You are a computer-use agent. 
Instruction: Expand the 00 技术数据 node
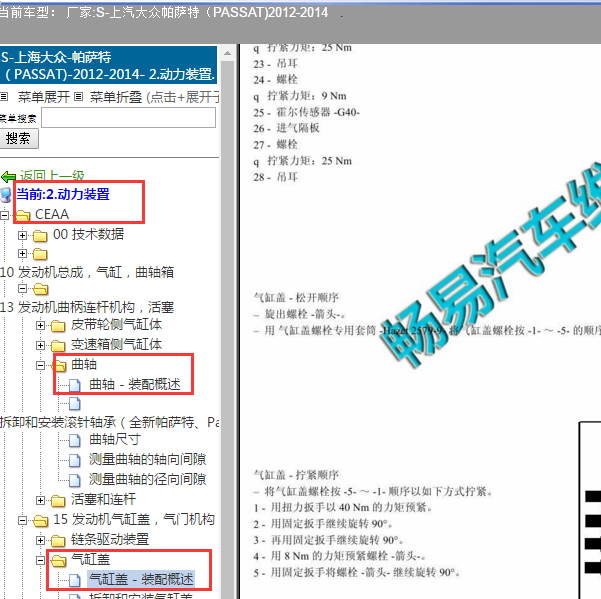point(22,235)
